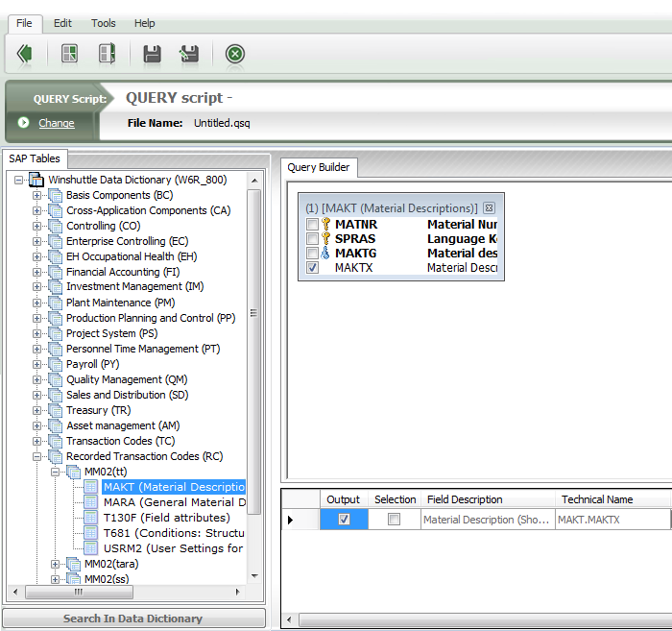The width and height of the screenshot is (672, 631).
Task: Expand the Controlling (CO) node
Action: coord(36,227)
